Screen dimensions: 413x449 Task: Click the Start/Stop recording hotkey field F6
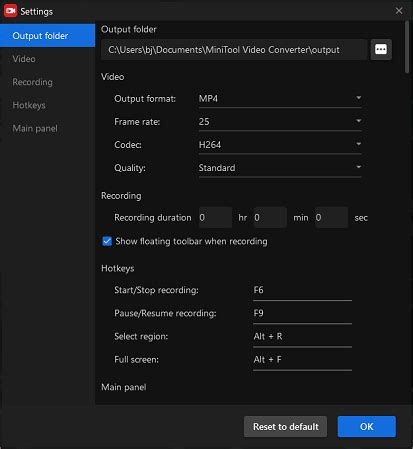tap(302, 290)
